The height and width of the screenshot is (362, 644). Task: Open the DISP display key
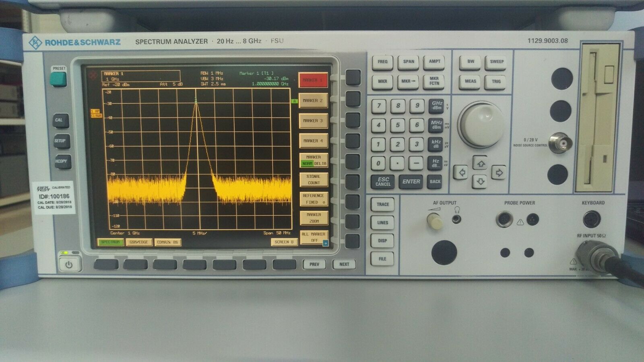click(x=382, y=241)
